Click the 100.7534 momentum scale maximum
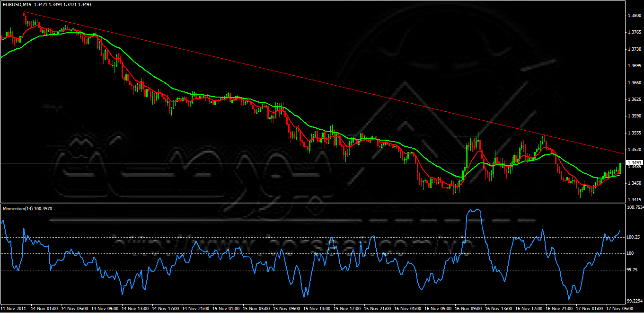This screenshot has width=644, height=313. (635, 207)
